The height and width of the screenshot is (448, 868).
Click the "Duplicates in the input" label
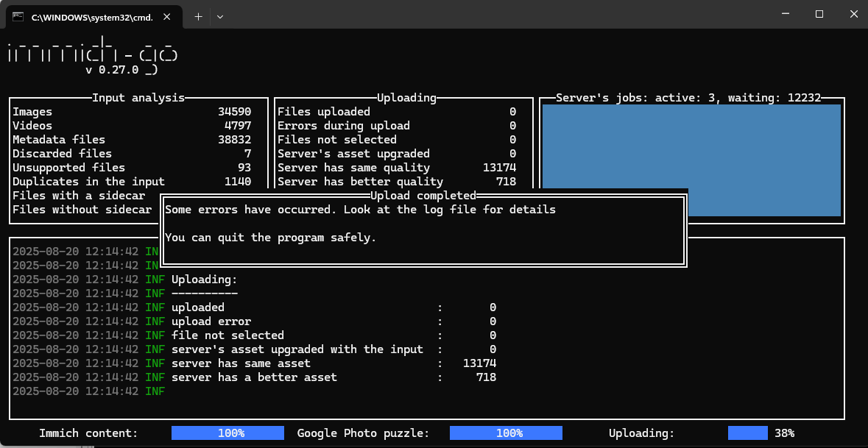[88, 182]
